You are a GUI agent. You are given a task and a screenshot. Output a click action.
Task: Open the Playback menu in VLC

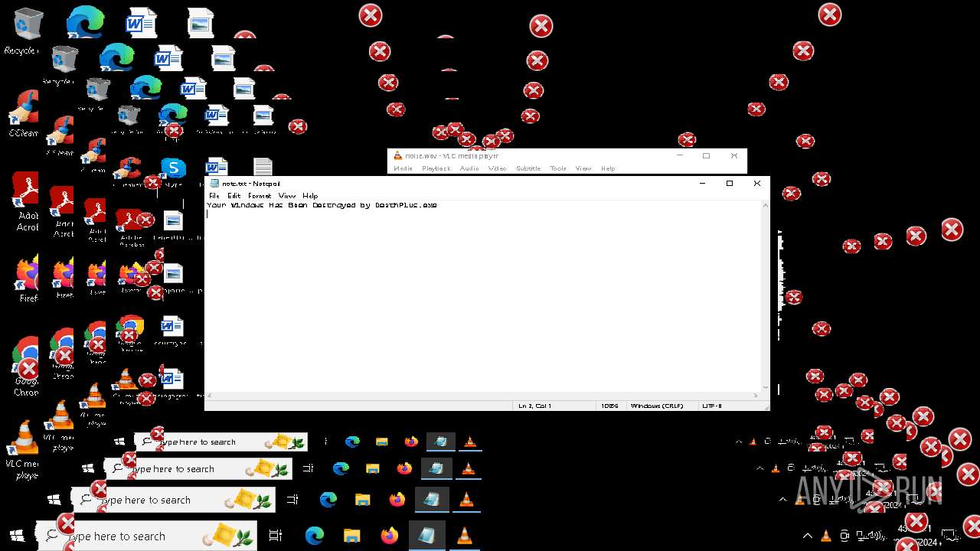pos(436,168)
